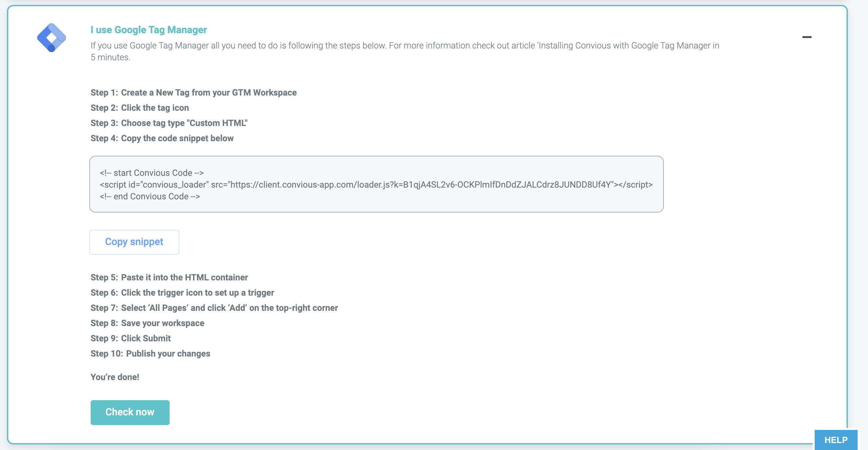Image resolution: width=868 pixels, height=450 pixels.
Task: Click Step 4 Copy the code snippet text
Action: point(162,138)
